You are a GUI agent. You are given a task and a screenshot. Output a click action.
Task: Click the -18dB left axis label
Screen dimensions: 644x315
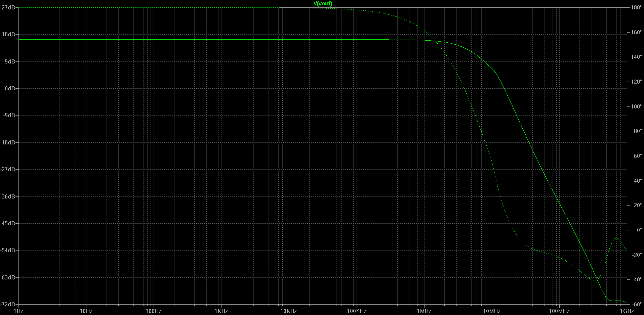tap(7, 142)
